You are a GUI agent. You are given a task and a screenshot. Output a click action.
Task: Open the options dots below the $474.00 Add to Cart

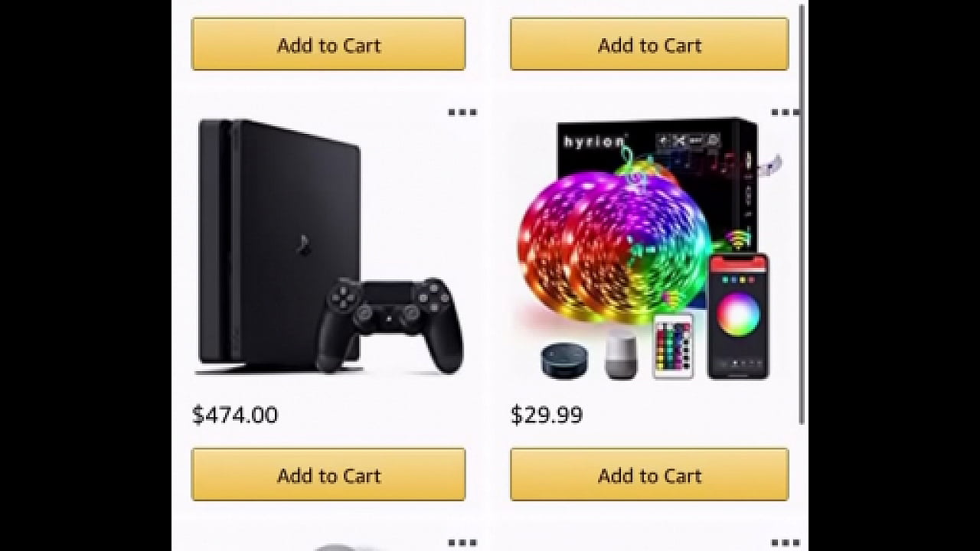462,543
